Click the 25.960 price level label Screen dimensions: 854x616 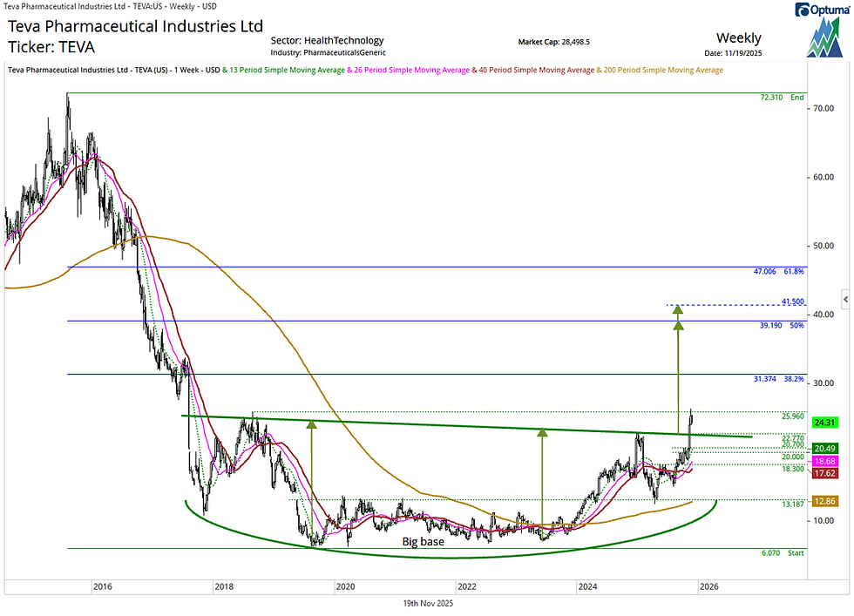[793, 416]
